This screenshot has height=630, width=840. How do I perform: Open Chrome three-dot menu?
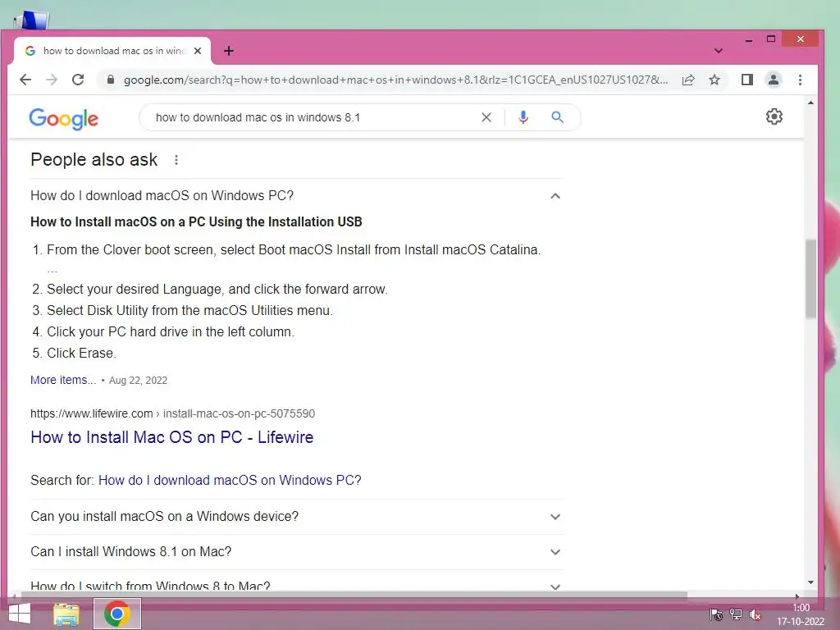[801, 80]
